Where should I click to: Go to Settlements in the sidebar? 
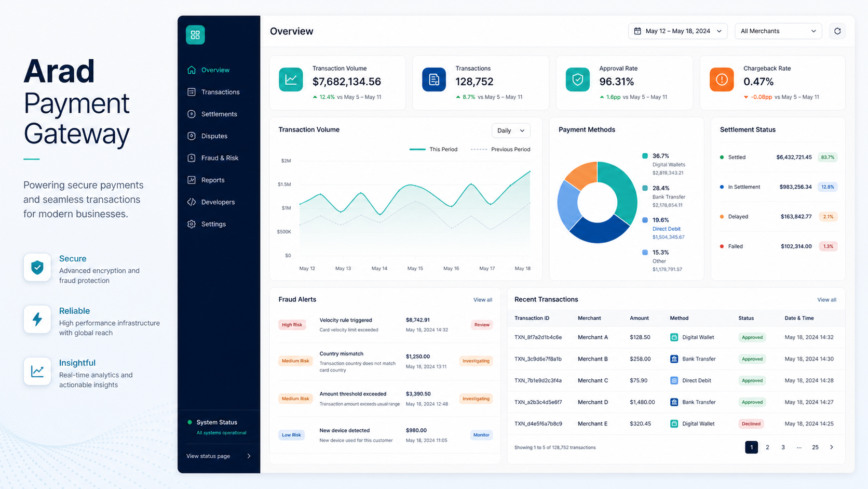219,114
